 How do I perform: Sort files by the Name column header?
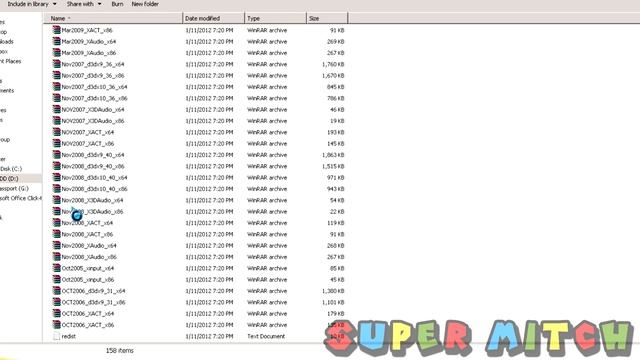click(113, 18)
